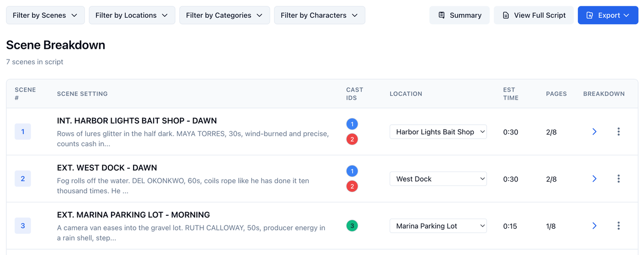644x255 pixels.
Task: Click the View Full Script button
Action: pyautogui.click(x=533, y=16)
